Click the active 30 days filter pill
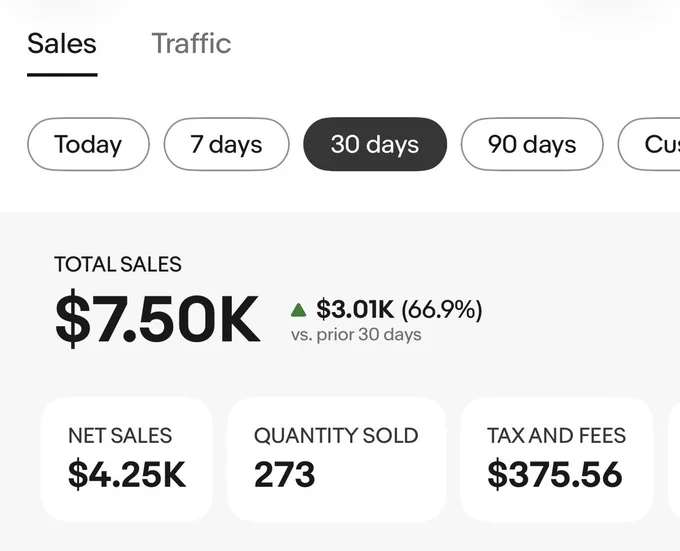Image resolution: width=680 pixels, height=551 pixels. coord(375,144)
